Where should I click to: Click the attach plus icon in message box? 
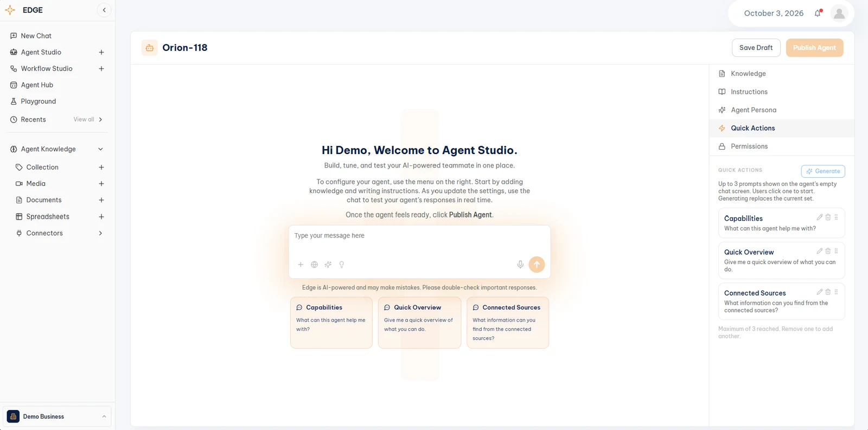[301, 265]
